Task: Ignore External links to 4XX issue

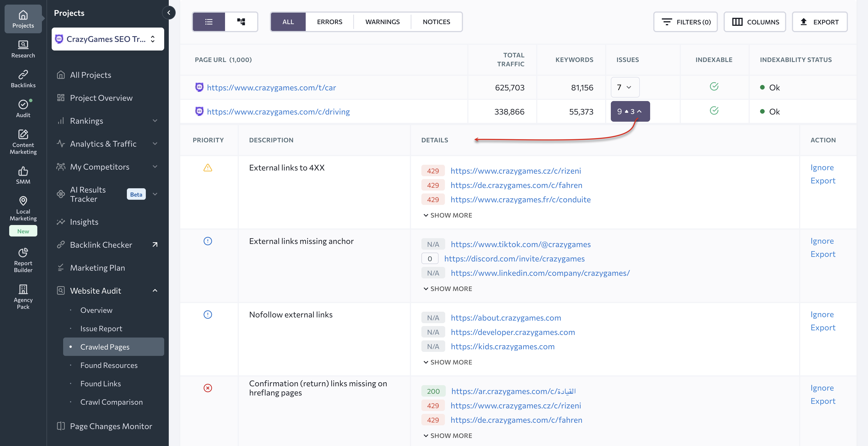Action: 822,167
